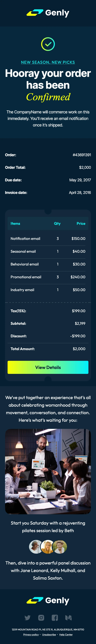
Task: Click the Genly logo in the header
Action: click(48, 13)
